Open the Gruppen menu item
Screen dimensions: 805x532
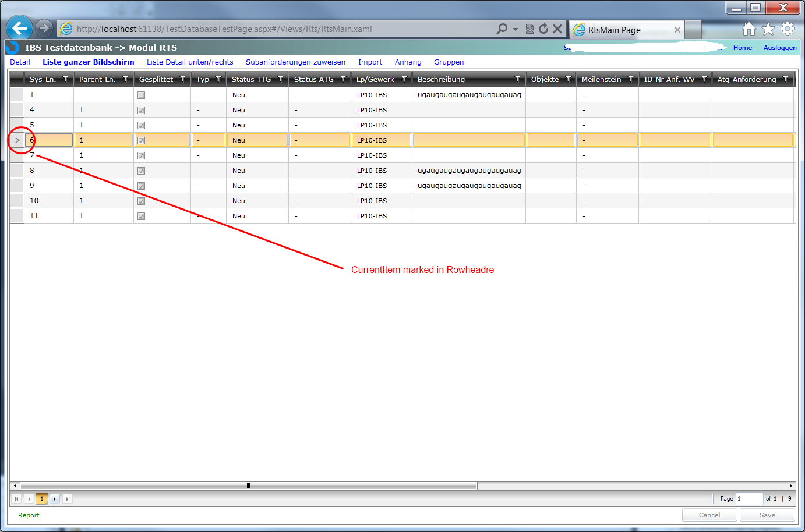(x=449, y=62)
